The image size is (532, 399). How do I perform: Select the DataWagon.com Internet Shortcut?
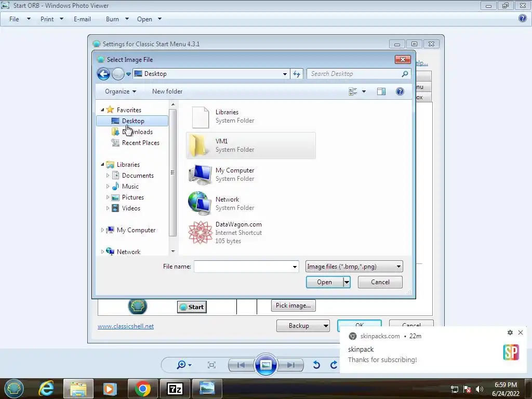tap(251, 232)
